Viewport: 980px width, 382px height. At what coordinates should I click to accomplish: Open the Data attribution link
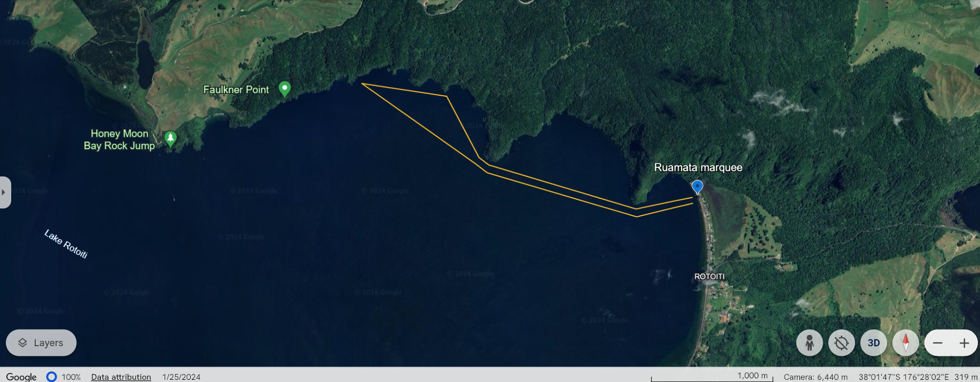(121, 377)
